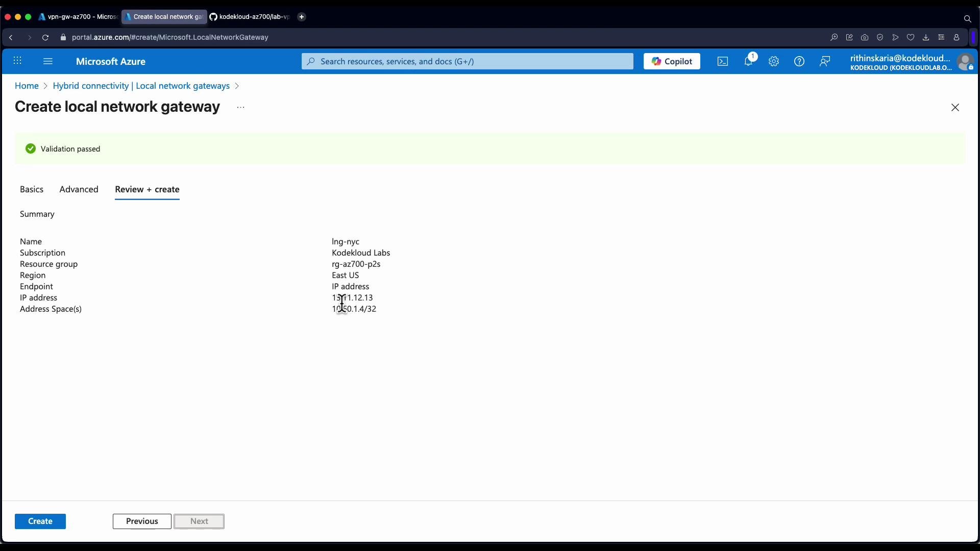Click the edit note extension icon

coord(849,38)
